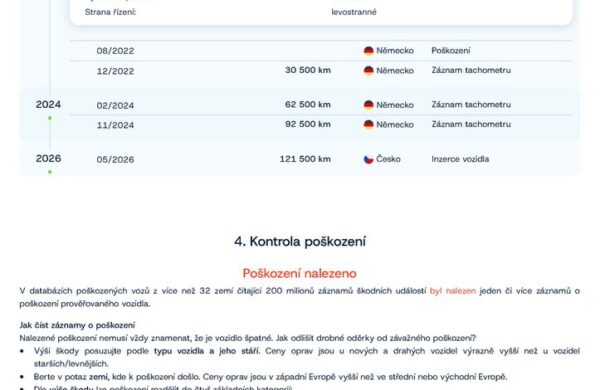
Task: Click the 'Jak číst záznamy o poškození' subheading
Action: 77,325
